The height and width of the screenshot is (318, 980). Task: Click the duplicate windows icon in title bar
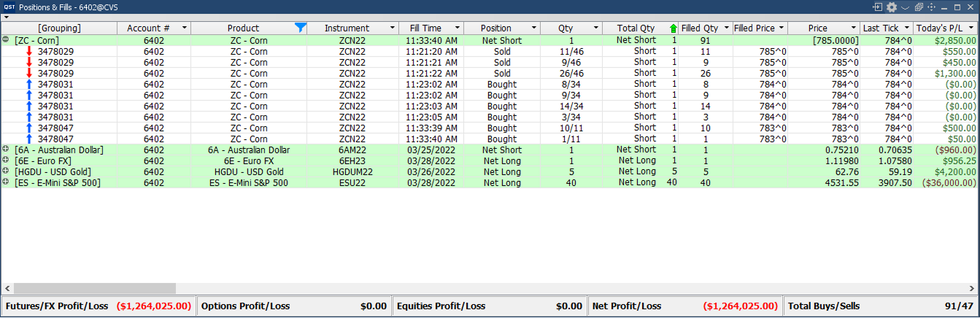coord(917,7)
